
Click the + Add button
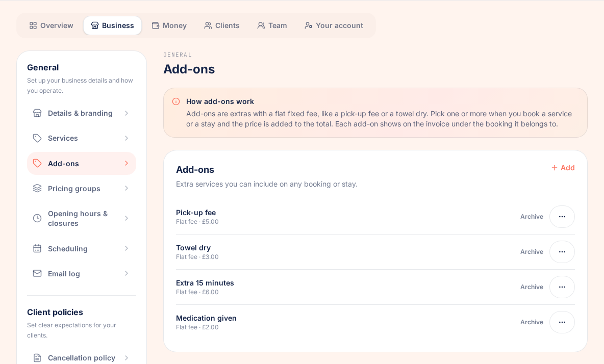point(563,168)
